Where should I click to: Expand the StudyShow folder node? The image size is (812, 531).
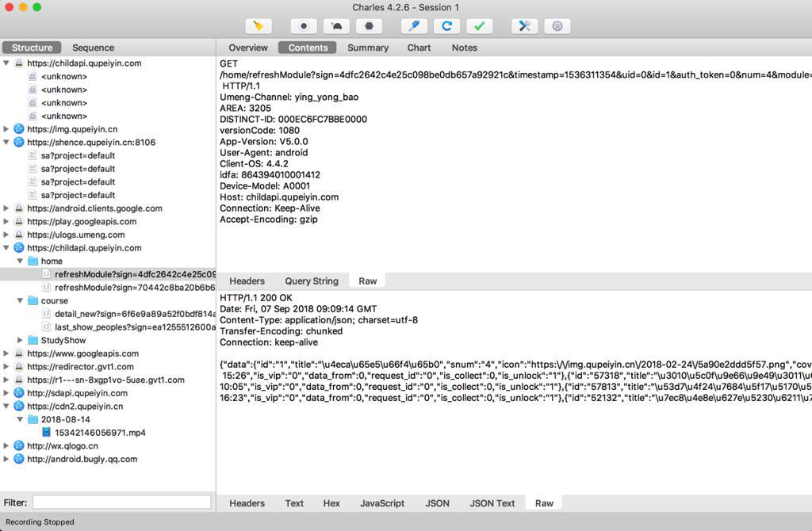tap(20, 340)
